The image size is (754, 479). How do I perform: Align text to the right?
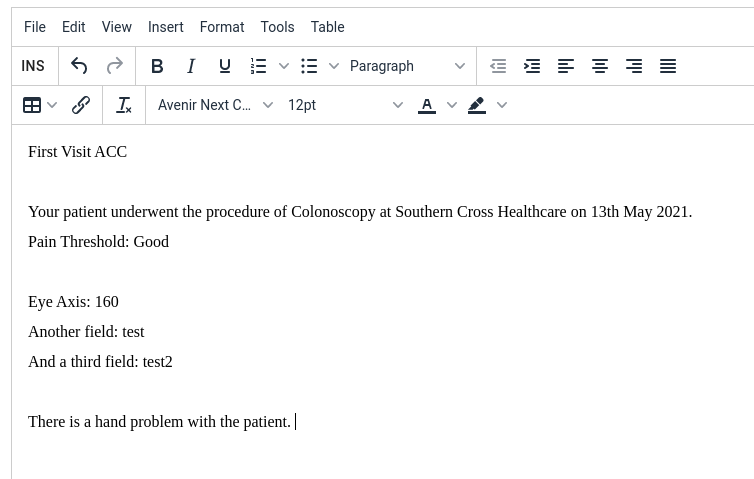click(x=634, y=66)
